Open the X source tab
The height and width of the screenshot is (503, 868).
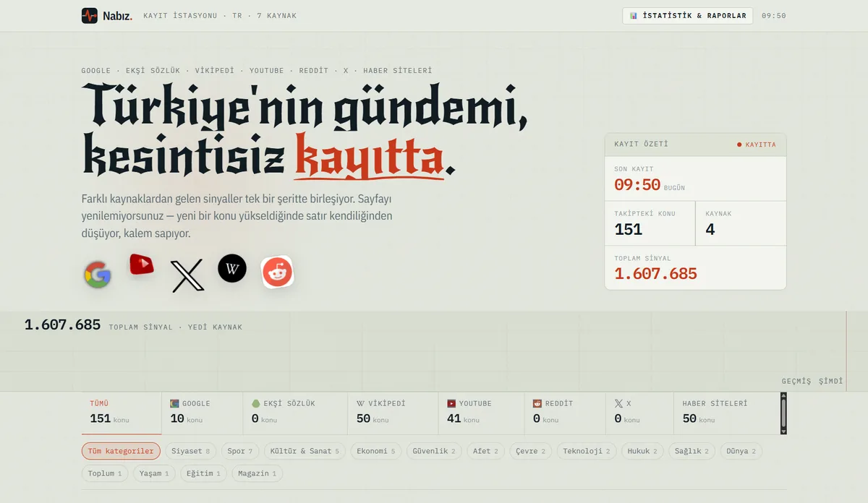pos(639,413)
